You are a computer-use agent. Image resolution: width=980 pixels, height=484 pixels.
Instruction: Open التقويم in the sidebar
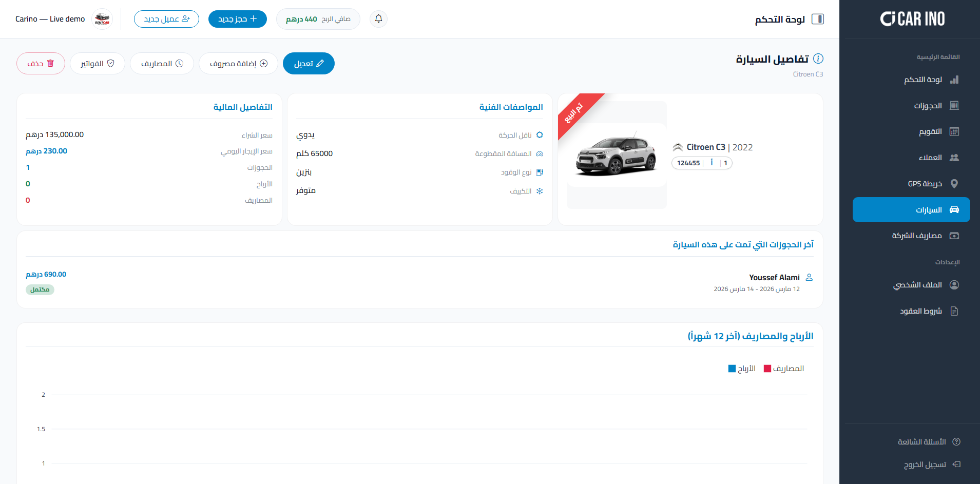pos(911,131)
